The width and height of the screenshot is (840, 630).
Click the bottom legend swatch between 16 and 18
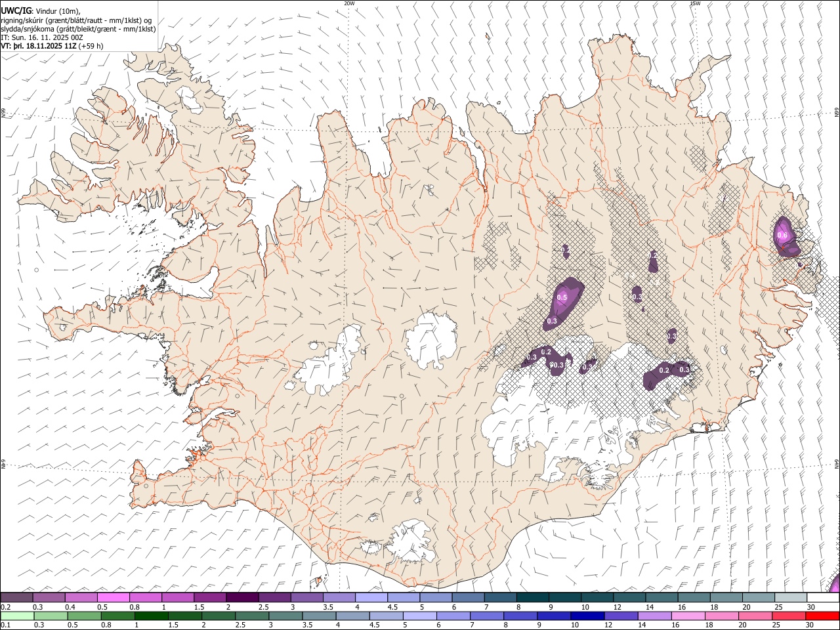click(x=687, y=616)
